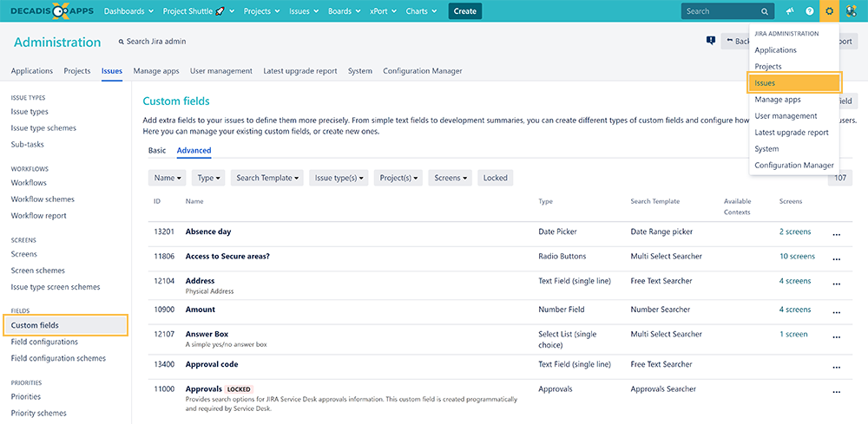Click the Back button
This screenshot has height=424, width=868.
[x=735, y=41]
